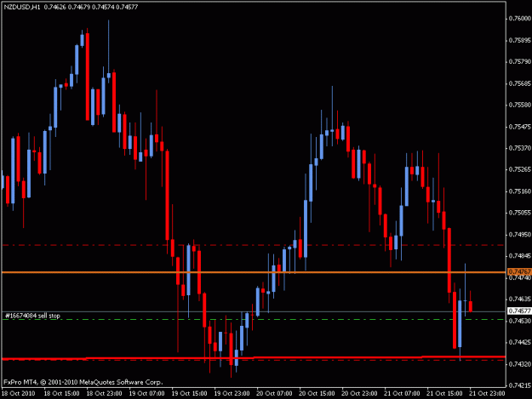The image size is (532, 399).
Task: Select the orange horizontal line at 0.74767
Action: pos(254,272)
